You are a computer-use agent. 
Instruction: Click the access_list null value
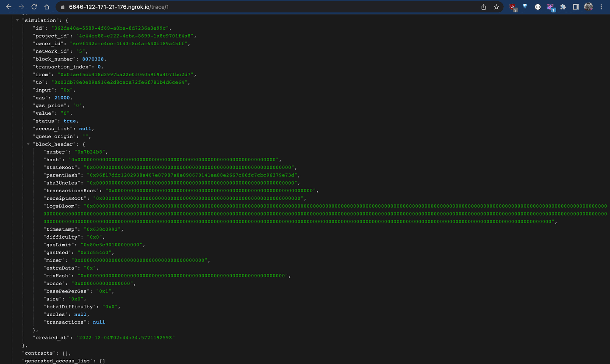click(85, 129)
